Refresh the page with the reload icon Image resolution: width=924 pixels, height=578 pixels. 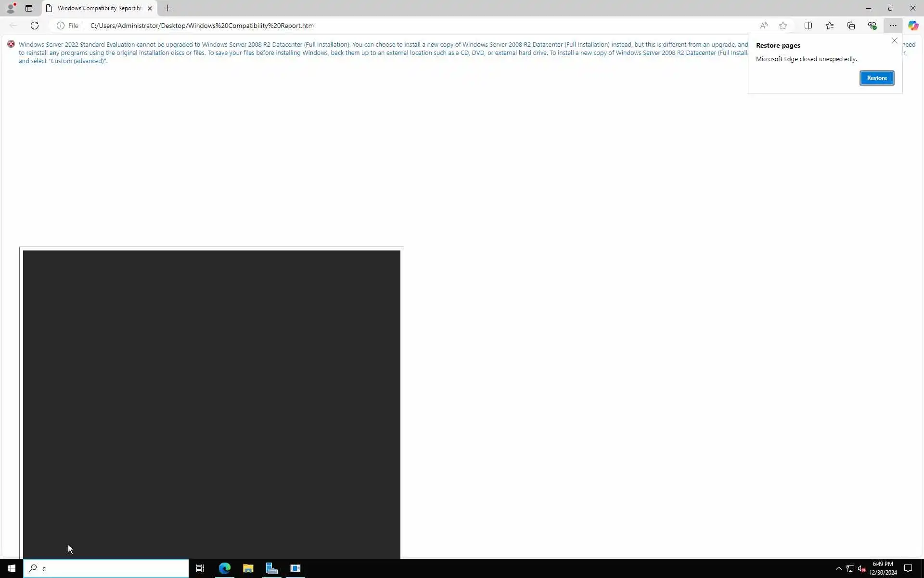(35, 26)
